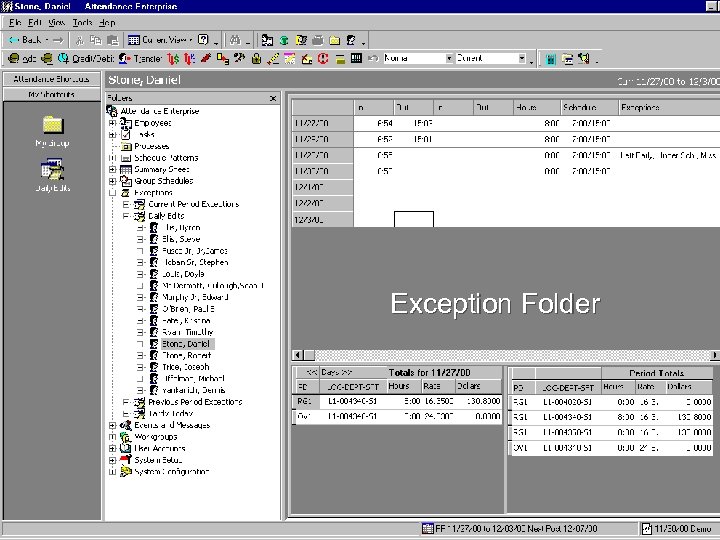Click the Exceptions column header
This screenshot has width=720, height=540.
point(669,107)
